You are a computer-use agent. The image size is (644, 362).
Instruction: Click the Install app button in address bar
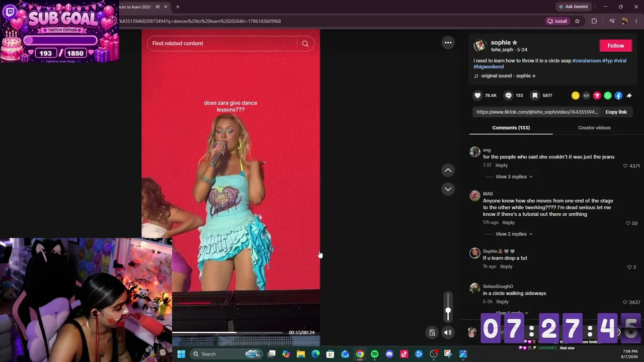557,21
